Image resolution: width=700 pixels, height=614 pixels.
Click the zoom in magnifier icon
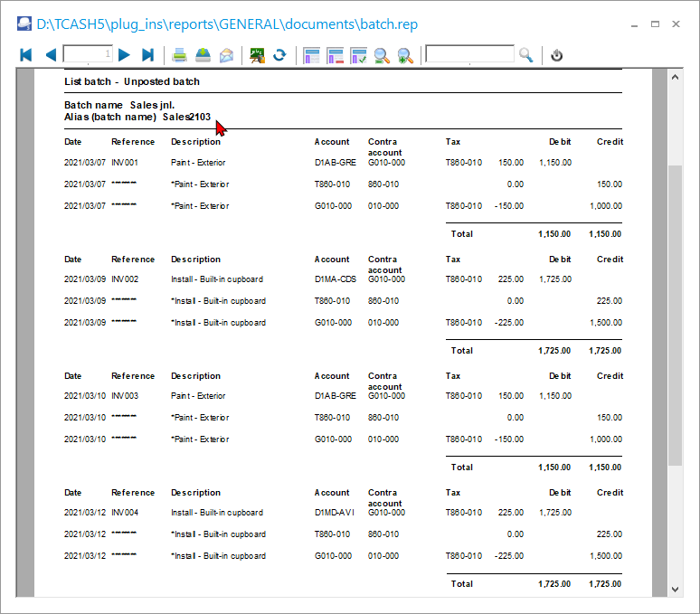pos(405,55)
